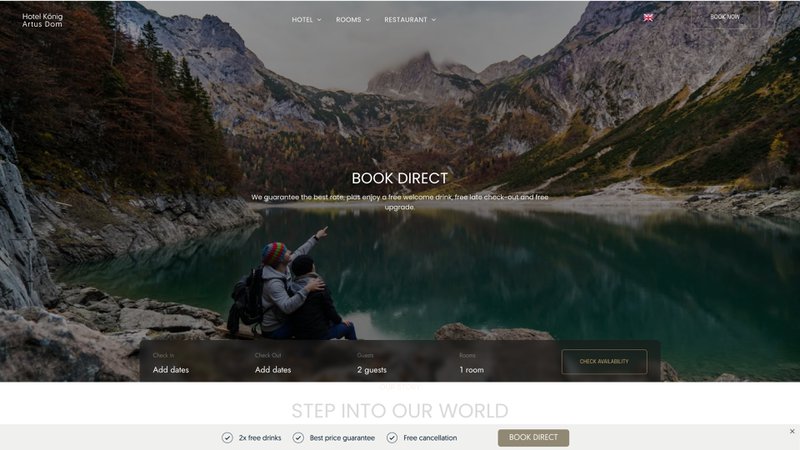Screen dimensions: 800x450
Task: Click the BOOK DIRECT banner button
Action: pos(533,437)
